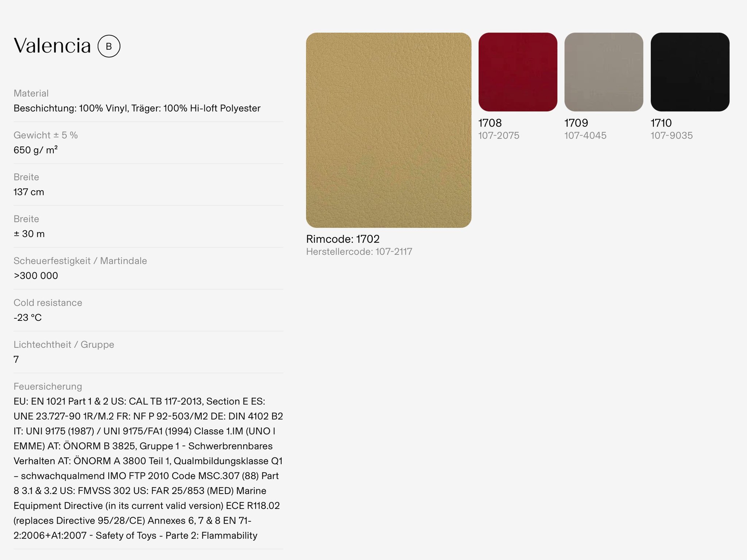Select the black 1710 color swatch
This screenshot has width=747, height=560.
(690, 72)
